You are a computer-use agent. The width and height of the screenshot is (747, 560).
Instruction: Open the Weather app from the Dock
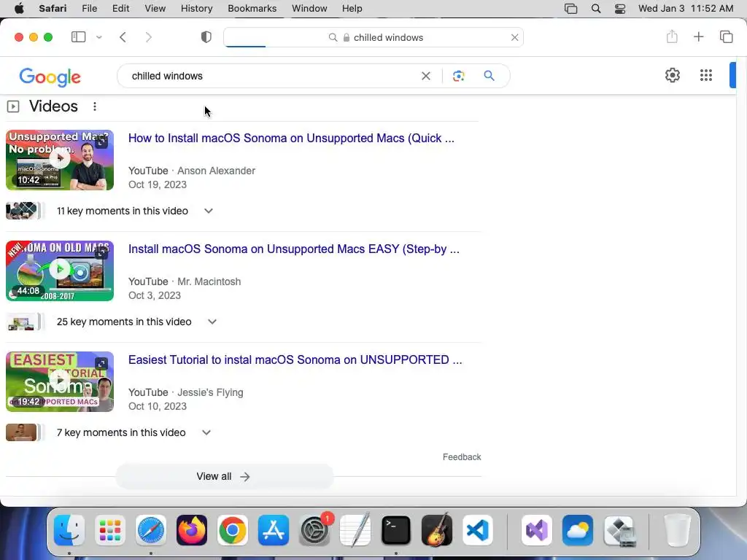point(578,530)
